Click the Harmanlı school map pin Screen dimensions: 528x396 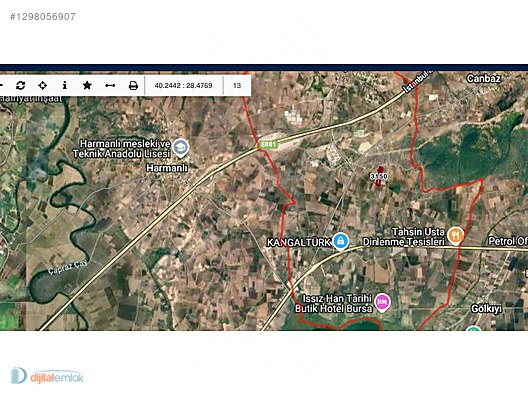point(180,148)
